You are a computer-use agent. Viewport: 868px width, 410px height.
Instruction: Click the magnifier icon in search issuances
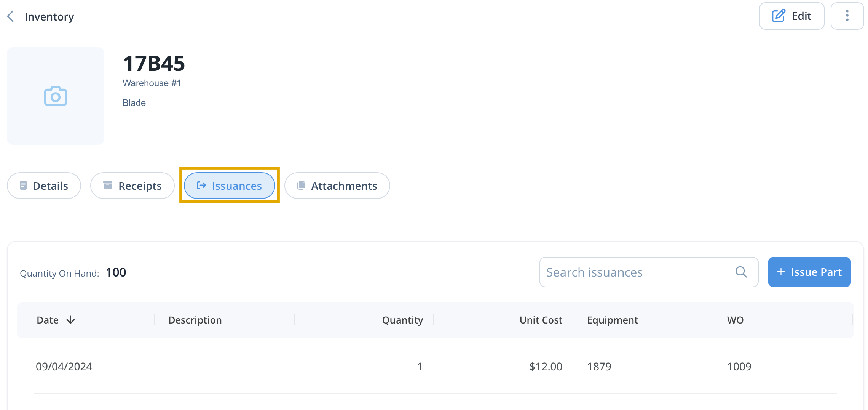(x=741, y=272)
